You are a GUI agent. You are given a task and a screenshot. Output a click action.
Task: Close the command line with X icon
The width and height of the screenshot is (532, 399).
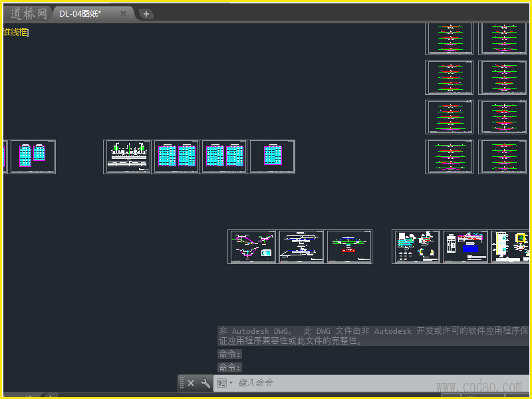pyautogui.click(x=191, y=383)
